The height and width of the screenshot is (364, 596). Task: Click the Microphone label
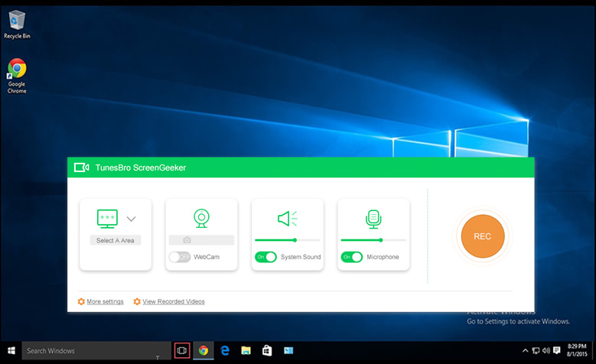(383, 257)
